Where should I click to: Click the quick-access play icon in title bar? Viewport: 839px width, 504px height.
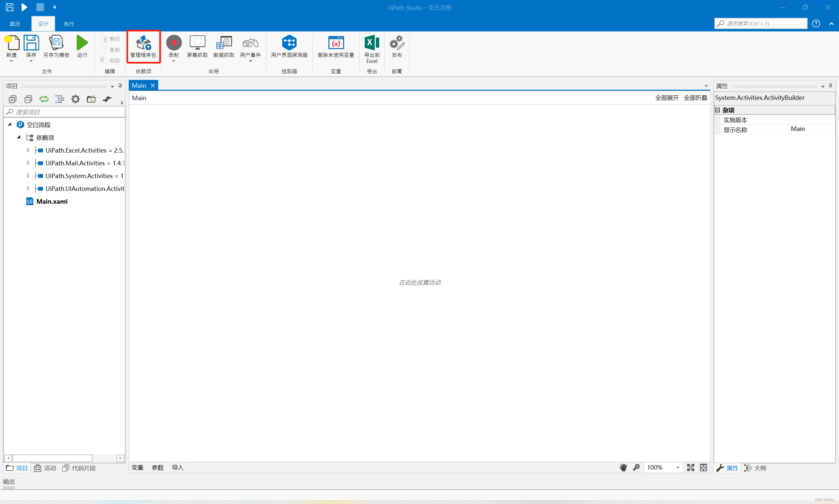[25, 7]
